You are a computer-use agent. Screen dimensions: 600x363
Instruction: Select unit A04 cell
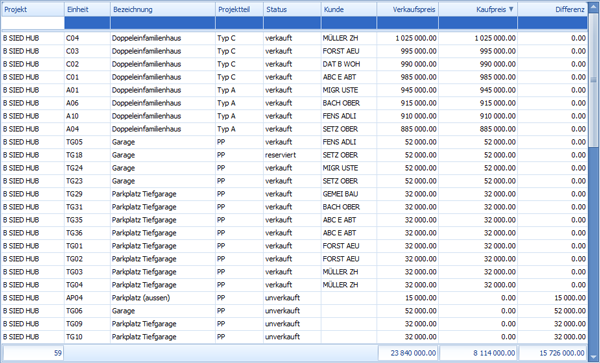[87, 129]
